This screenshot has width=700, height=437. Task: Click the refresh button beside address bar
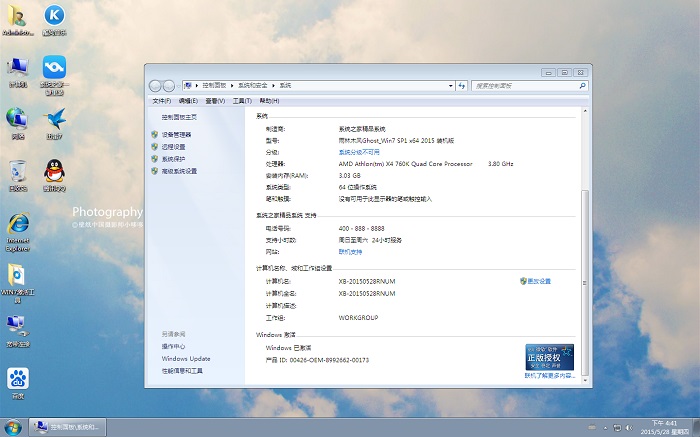click(462, 86)
